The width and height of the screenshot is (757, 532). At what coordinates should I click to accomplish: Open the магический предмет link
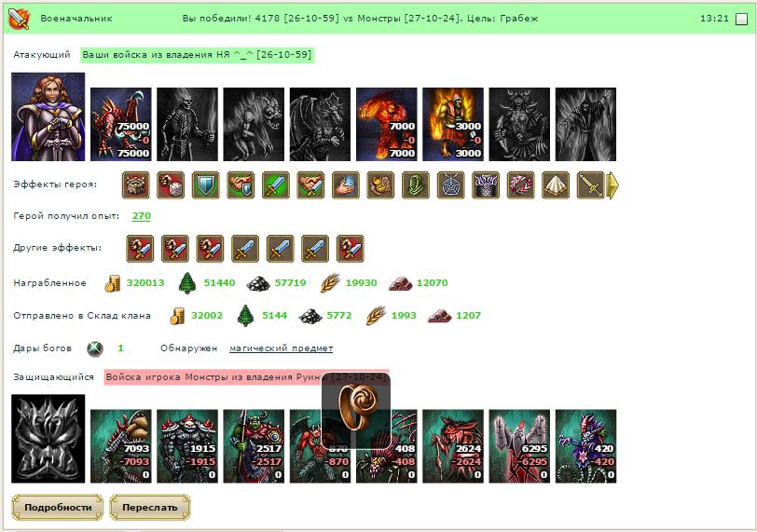281,348
